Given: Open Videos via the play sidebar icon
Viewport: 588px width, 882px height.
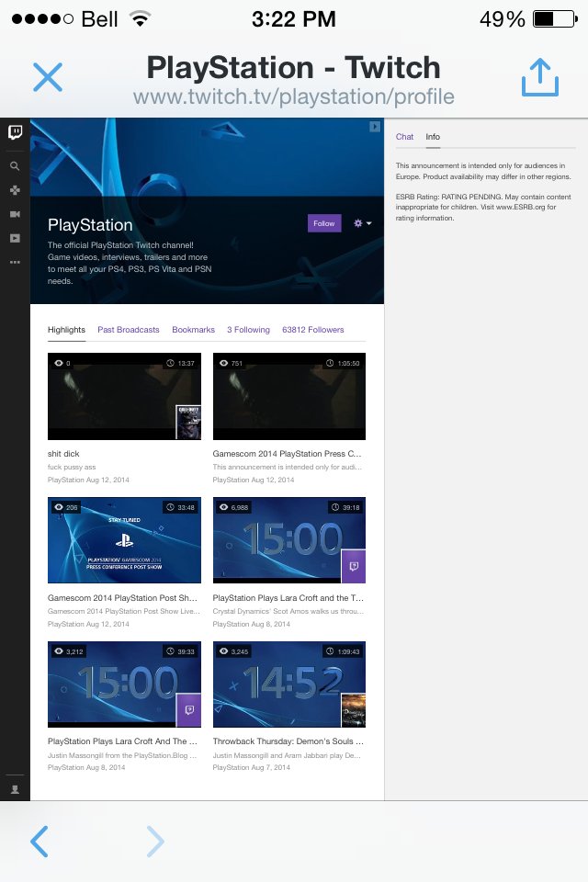Looking at the screenshot, I should pos(15,238).
